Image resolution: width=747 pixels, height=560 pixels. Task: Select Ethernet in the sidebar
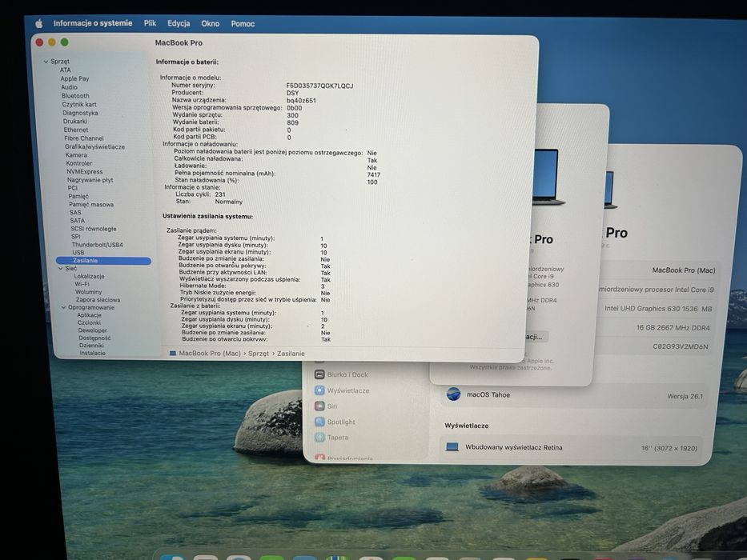(x=76, y=130)
